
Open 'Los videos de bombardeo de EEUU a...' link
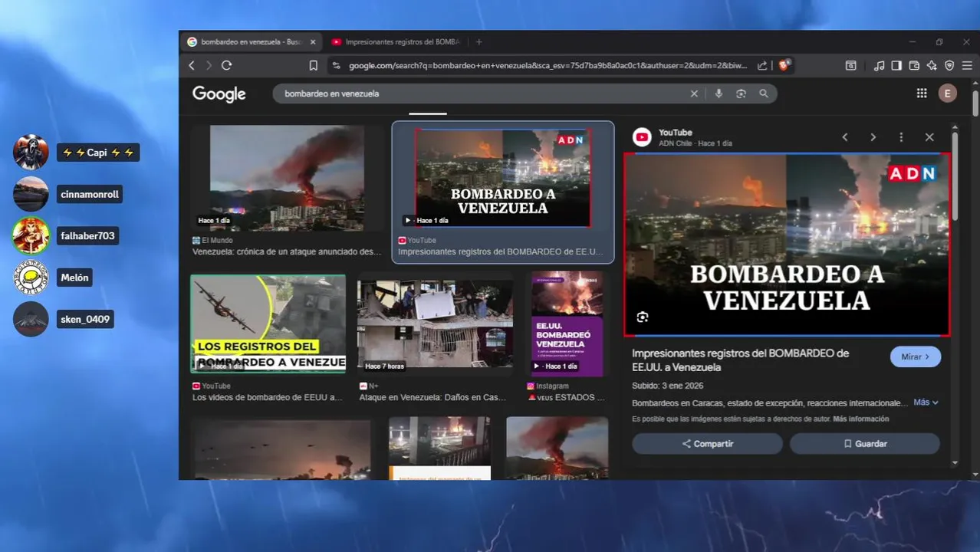tap(268, 397)
